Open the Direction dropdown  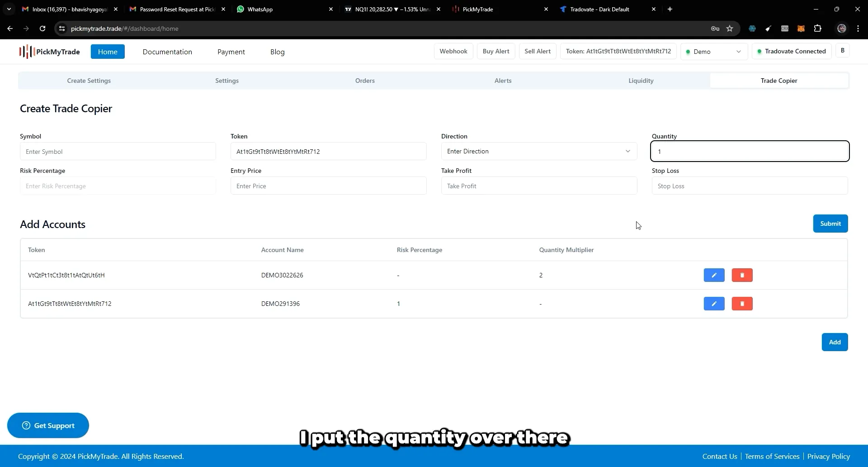pyautogui.click(x=539, y=151)
